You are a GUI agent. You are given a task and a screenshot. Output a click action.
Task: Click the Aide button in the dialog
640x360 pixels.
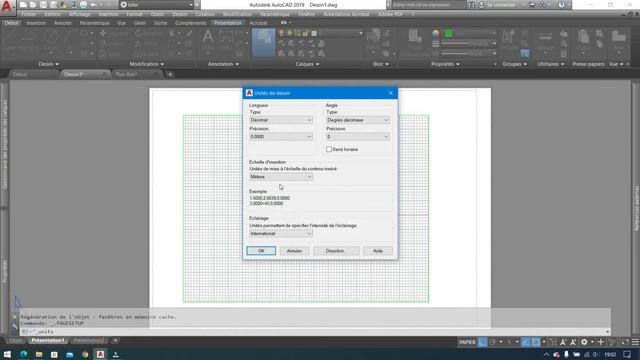point(378,251)
